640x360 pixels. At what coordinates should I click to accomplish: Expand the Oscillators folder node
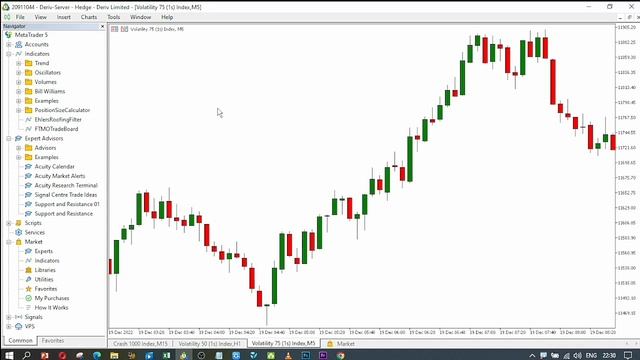18,72
